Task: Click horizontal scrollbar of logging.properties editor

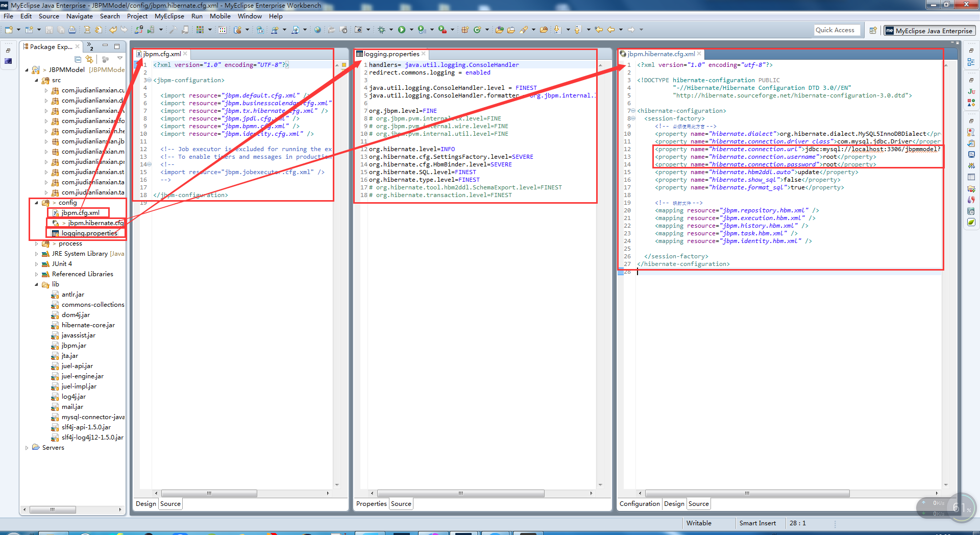Action: pyautogui.click(x=460, y=493)
